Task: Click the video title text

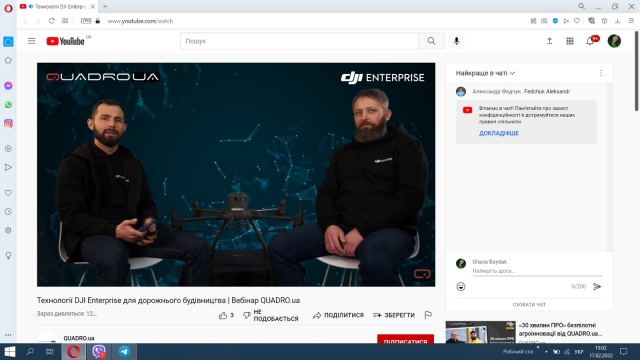Action: click(168, 300)
